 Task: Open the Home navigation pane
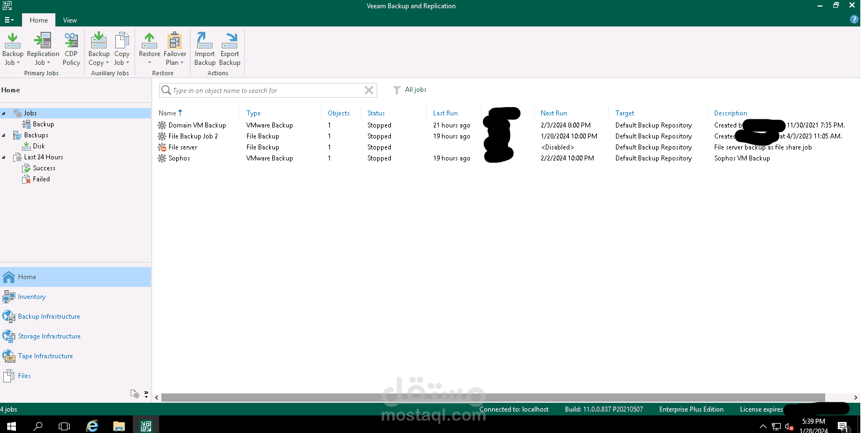point(75,277)
